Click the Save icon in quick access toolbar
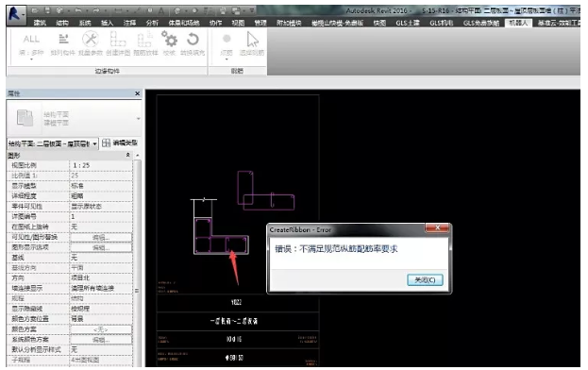Screen dimensions: 588x370 coord(47,10)
